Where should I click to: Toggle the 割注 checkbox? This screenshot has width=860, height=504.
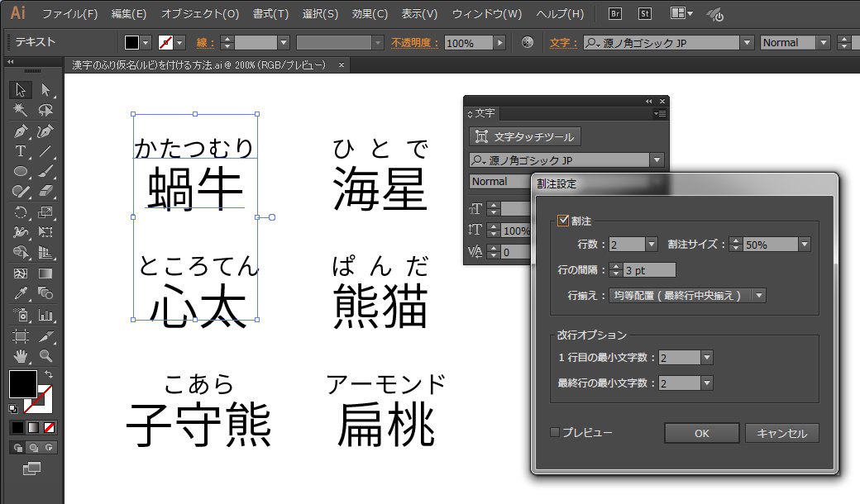(563, 221)
